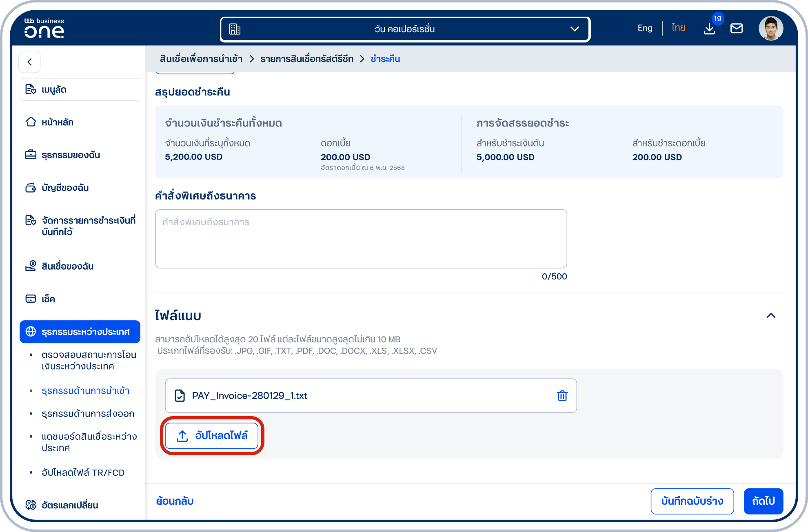The width and height of the screenshot is (808, 532).
Task: Click saved payments document icon
Action: (31, 220)
